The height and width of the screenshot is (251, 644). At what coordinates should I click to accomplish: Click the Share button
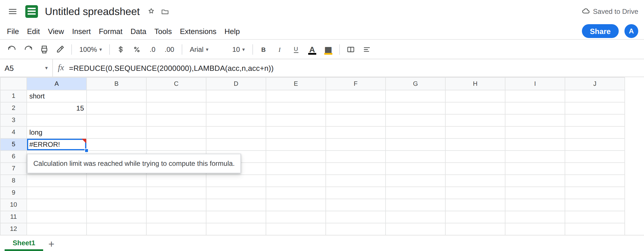(600, 31)
